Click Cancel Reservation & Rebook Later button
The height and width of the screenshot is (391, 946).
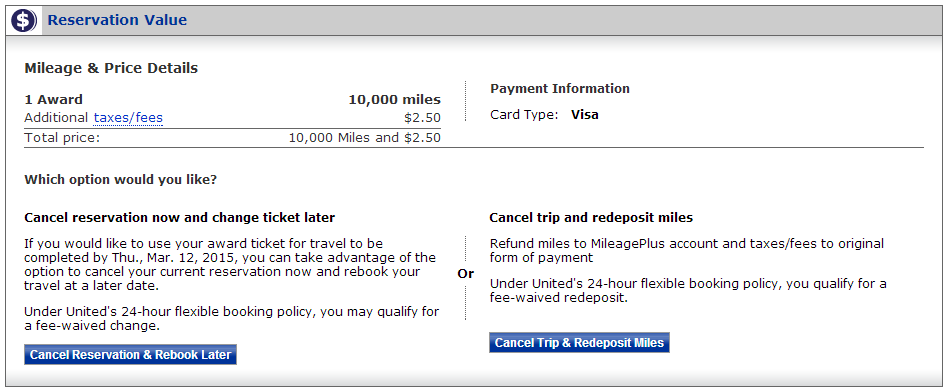click(130, 355)
